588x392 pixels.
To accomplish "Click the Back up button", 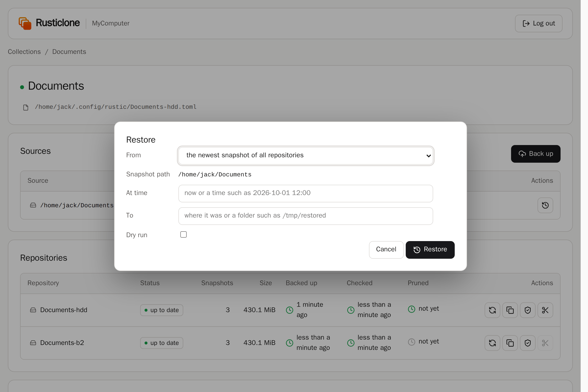I will [x=536, y=154].
